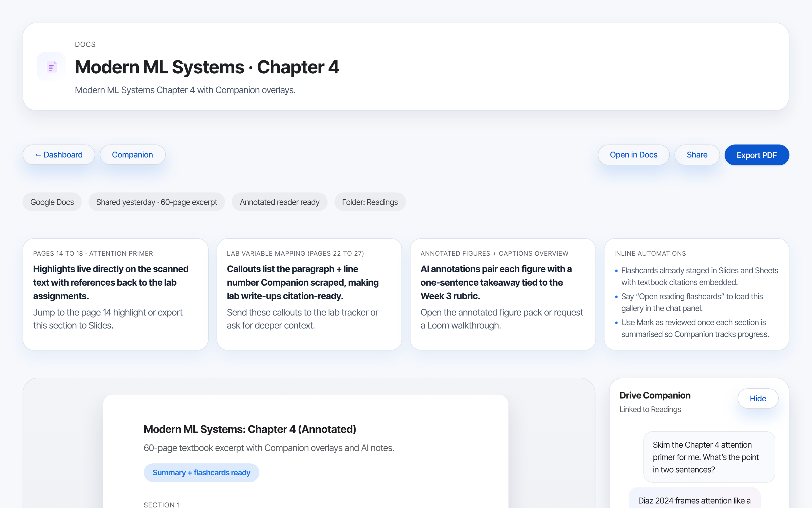Export the document as PDF
This screenshot has height=508, width=812.
tap(757, 155)
